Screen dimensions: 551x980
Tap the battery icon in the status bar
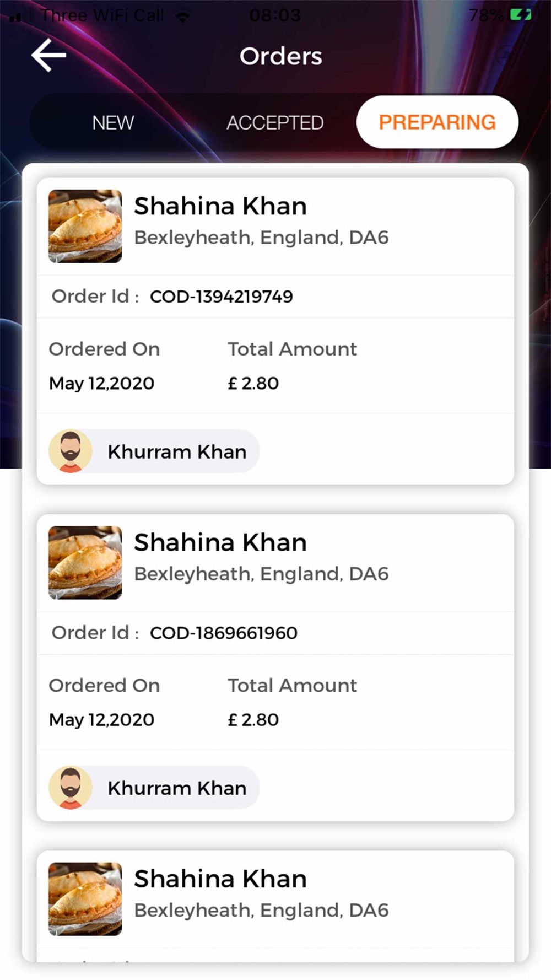tap(520, 15)
